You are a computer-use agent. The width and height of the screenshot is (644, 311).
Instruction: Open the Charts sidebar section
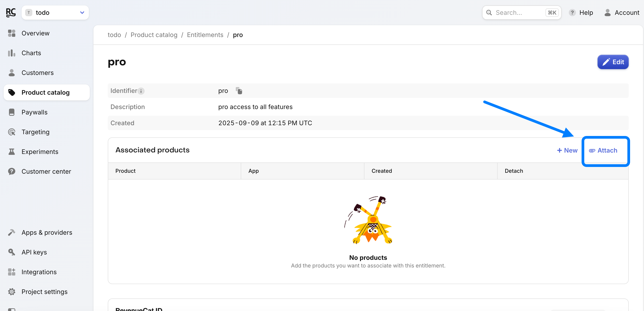(31, 53)
